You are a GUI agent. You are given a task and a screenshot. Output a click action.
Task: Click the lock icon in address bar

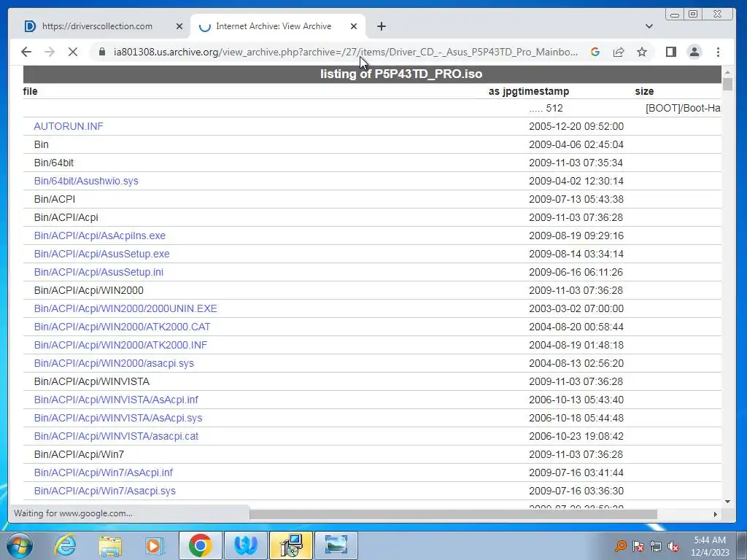101,52
